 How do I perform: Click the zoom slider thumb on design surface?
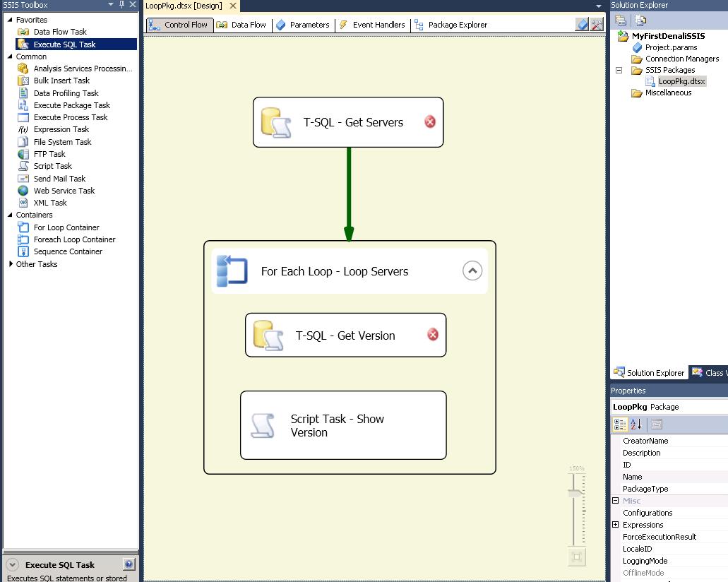click(575, 493)
